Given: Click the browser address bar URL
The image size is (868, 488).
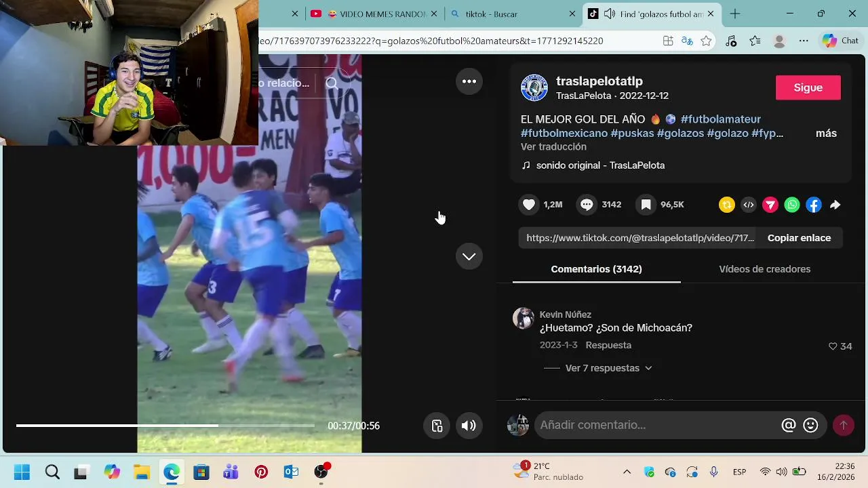Looking at the screenshot, I should pyautogui.click(x=431, y=41).
